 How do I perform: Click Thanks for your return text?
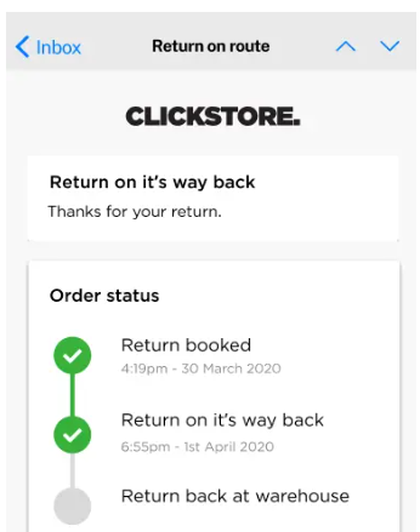134,211
